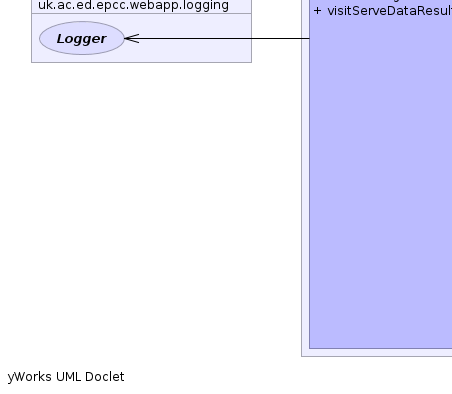
Task: Click the blank white canvas below the logging package
Action: 140,200
